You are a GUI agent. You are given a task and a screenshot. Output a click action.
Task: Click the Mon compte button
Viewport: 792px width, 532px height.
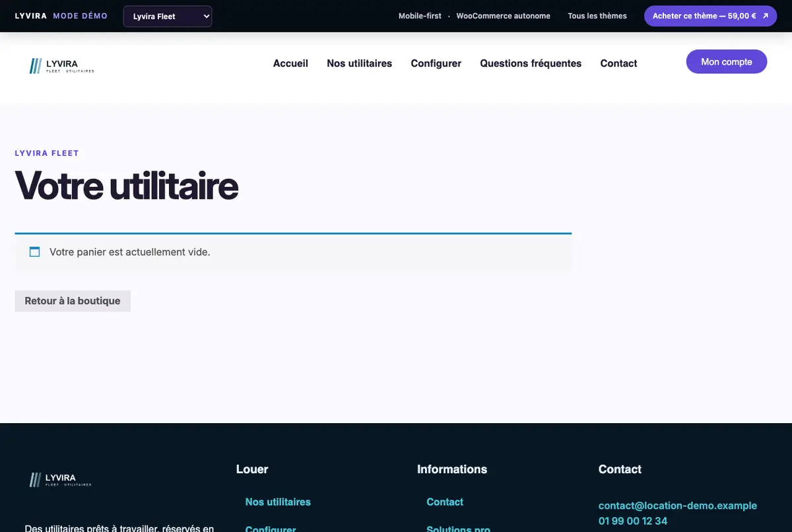(x=727, y=61)
